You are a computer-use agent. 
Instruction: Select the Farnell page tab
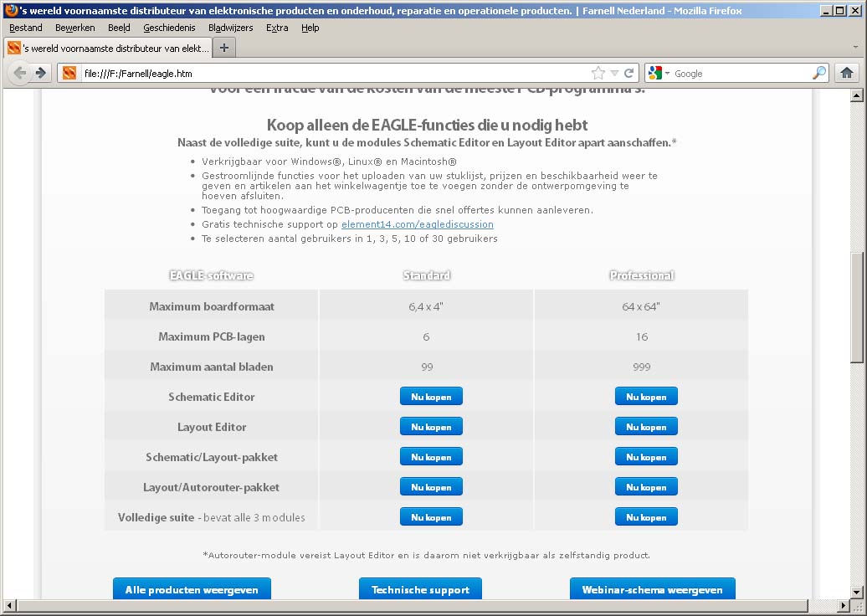pos(109,48)
